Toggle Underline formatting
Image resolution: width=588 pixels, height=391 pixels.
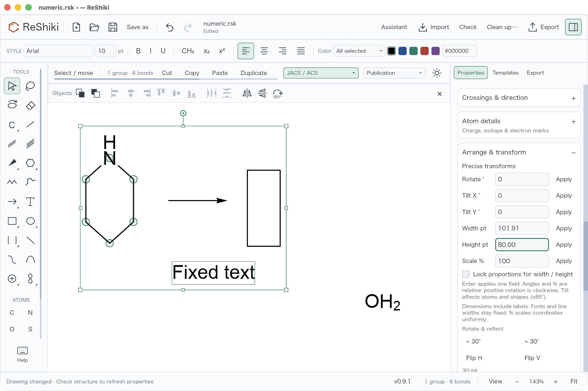[163, 51]
